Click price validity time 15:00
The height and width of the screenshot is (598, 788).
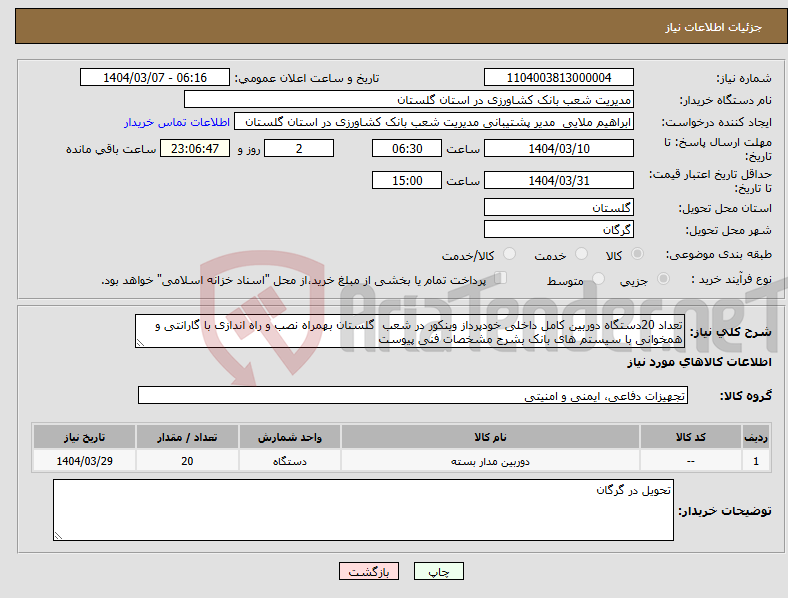[x=407, y=180]
